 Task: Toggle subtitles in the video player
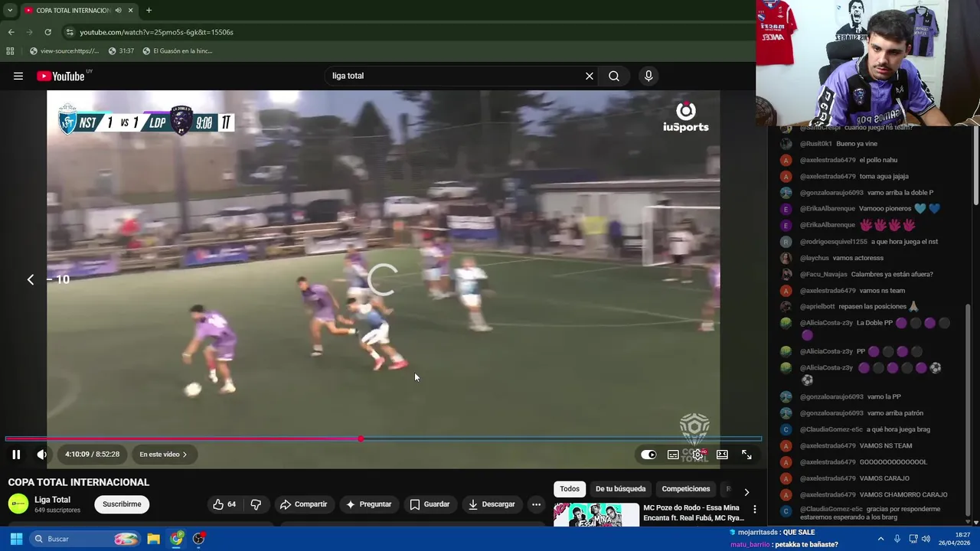coord(673,455)
